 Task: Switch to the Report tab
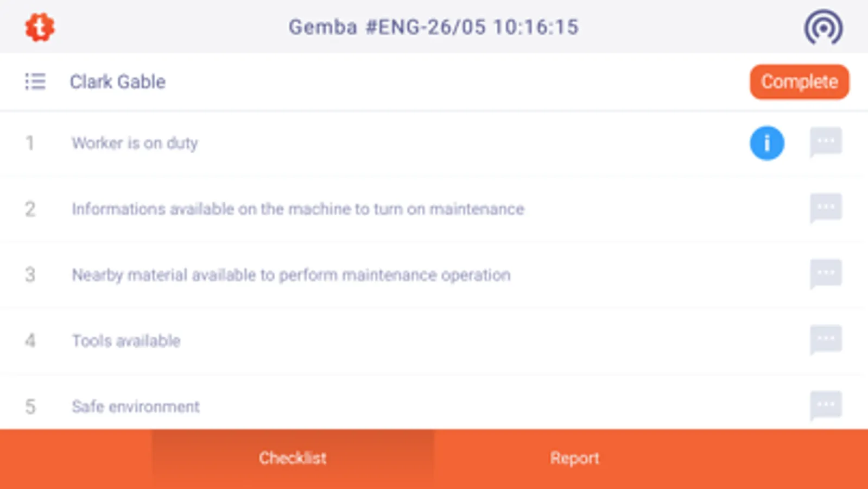(x=574, y=458)
